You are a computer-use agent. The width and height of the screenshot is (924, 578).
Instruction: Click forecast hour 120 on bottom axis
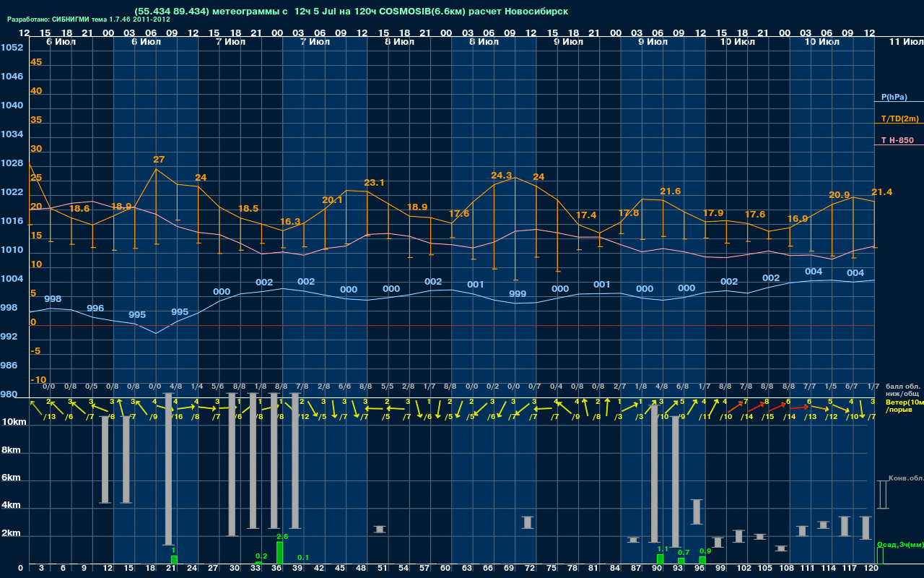(871, 569)
